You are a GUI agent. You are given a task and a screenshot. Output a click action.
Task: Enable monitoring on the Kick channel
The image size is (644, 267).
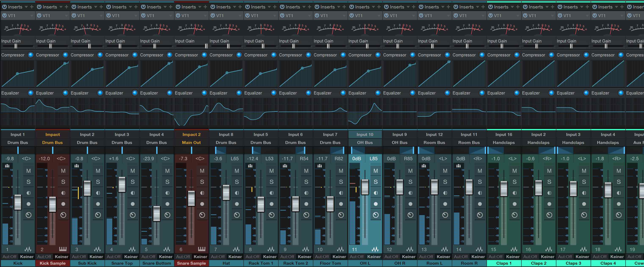(x=29, y=193)
